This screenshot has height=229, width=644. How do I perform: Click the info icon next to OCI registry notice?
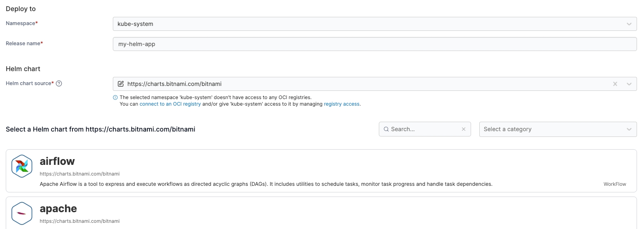pos(115,98)
